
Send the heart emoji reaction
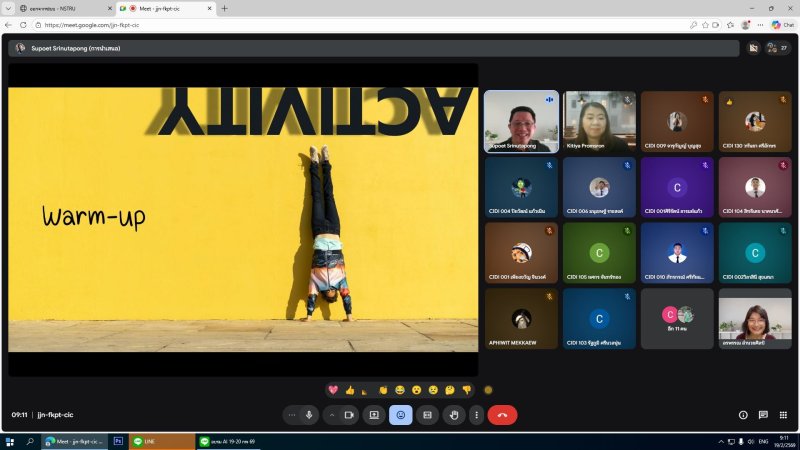tap(334, 389)
